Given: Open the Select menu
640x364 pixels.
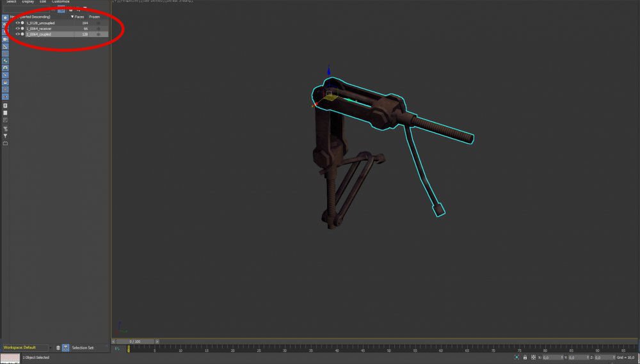Looking at the screenshot, I should (x=11, y=2).
